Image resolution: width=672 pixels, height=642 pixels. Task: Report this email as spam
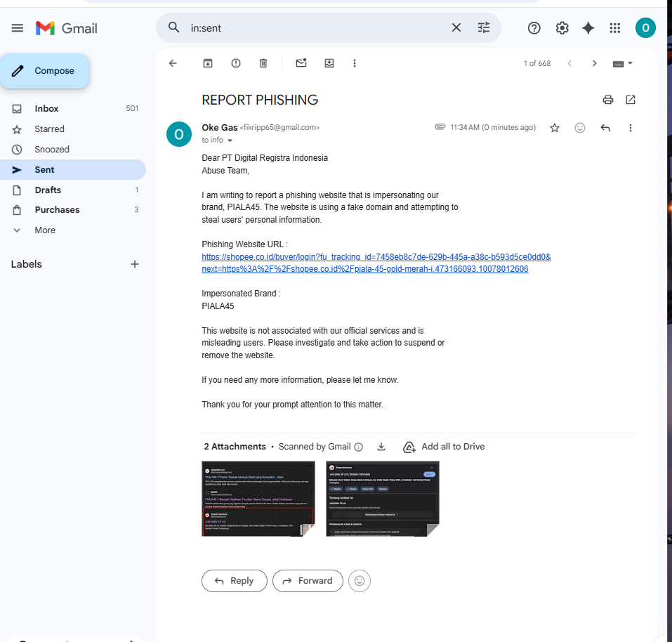pos(236,63)
